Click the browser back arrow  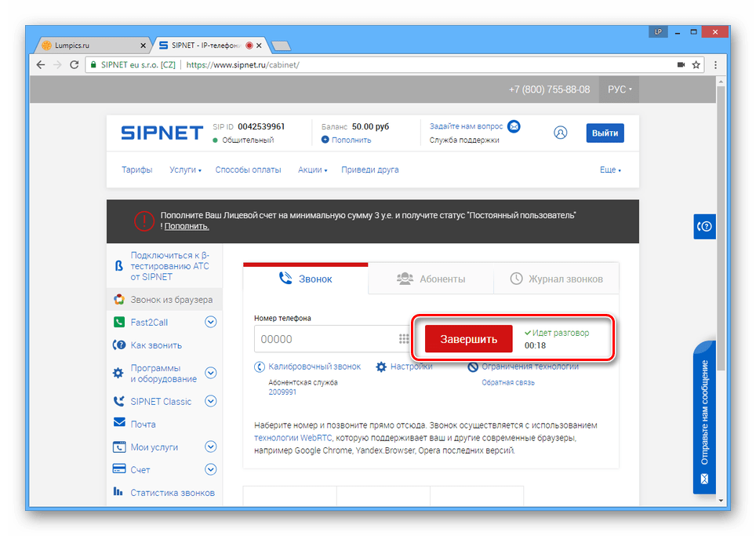coord(41,64)
